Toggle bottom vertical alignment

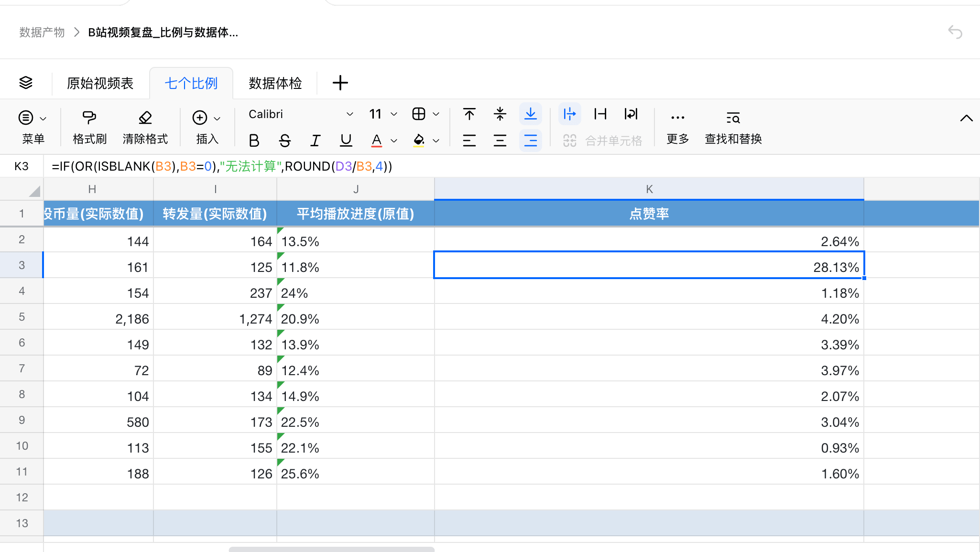coord(531,114)
